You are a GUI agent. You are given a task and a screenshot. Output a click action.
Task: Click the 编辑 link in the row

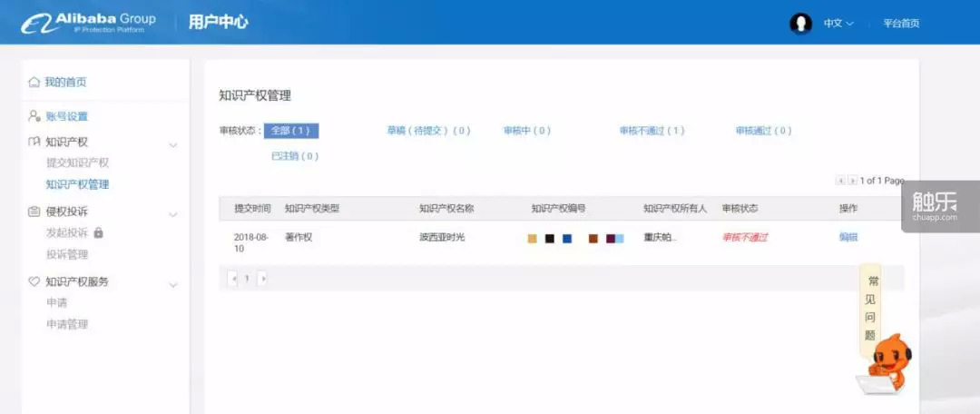click(848, 238)
